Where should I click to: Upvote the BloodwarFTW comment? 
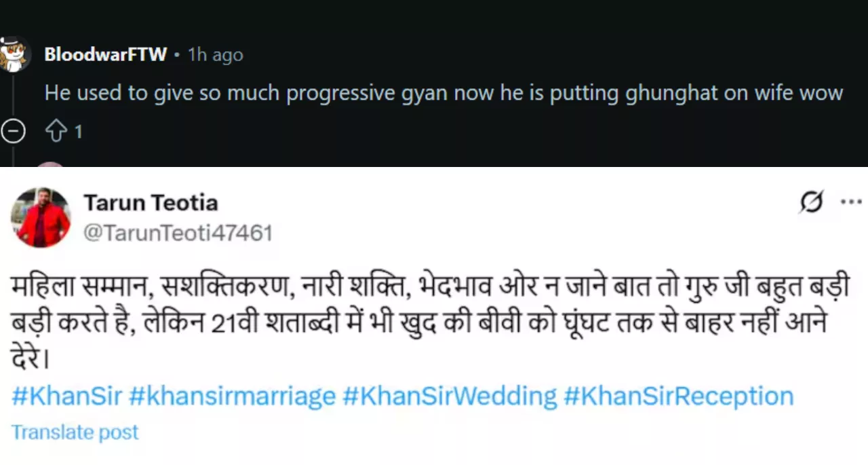point(55,131)
